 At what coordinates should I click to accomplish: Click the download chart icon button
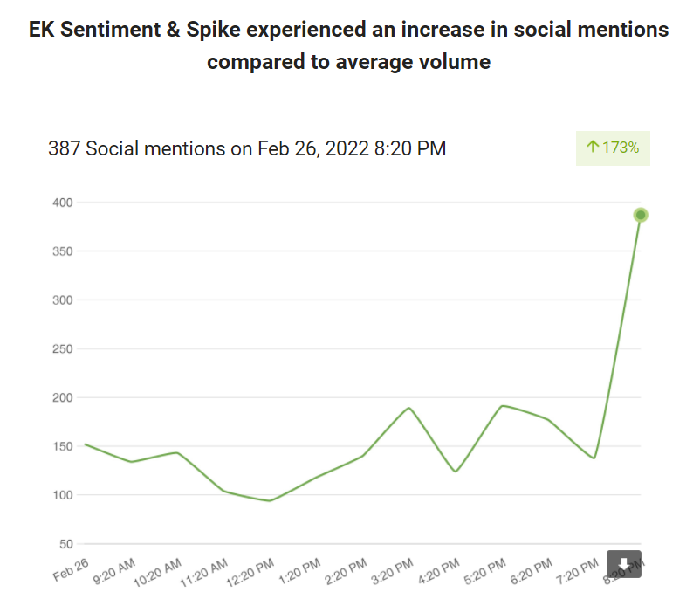pyautogui.click(x=625, y=563)
